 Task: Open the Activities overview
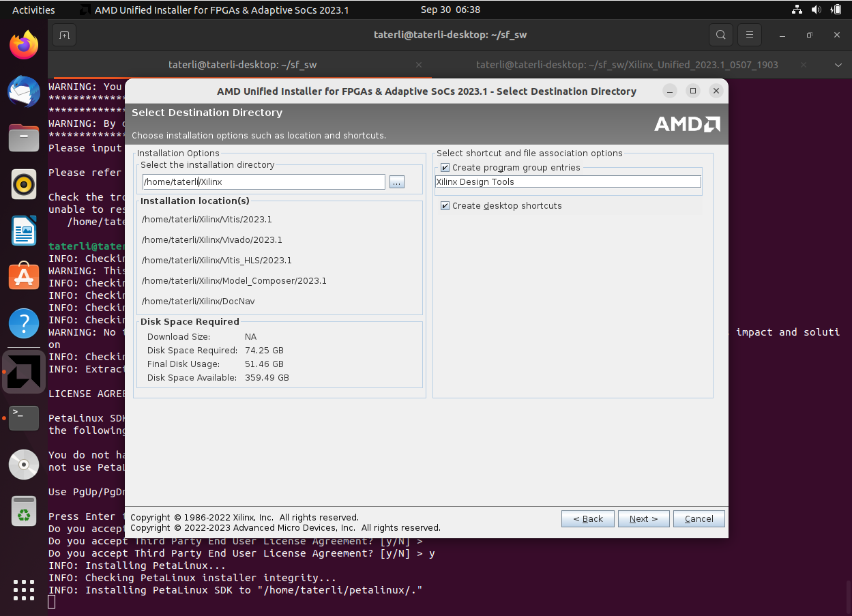point(33,10)
